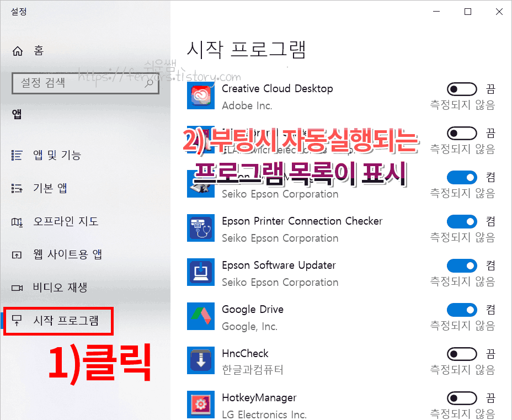Open 기본 앱 settings page
The height and width of the screenshot is (420, 512).
tap(40, 188)
